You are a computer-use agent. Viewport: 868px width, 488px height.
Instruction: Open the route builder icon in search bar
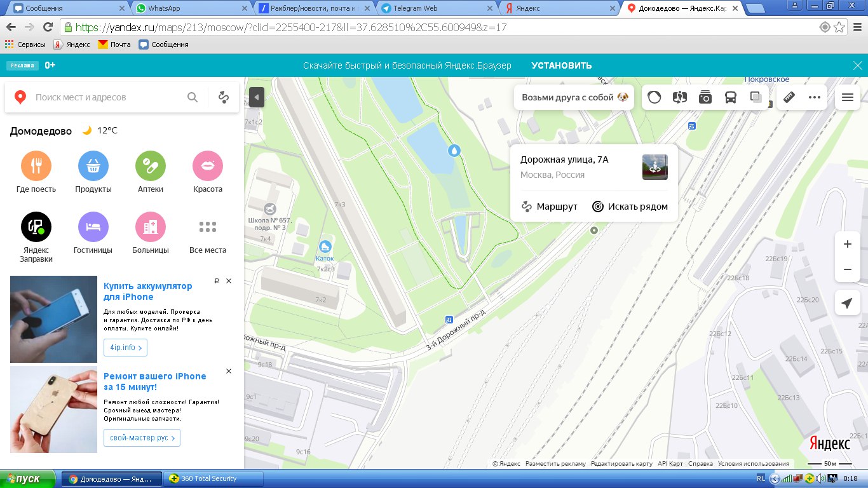click(x=223, y=97)
